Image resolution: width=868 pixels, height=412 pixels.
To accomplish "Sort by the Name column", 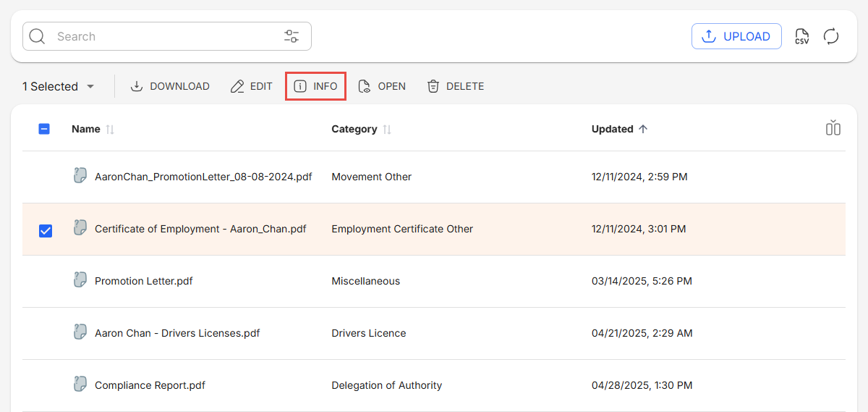I will 110,130.
